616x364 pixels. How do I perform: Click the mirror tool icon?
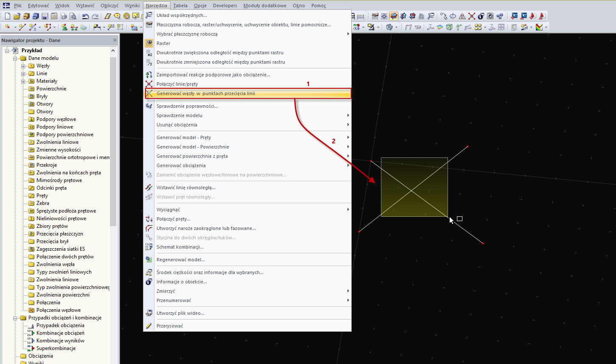(462, 16)
